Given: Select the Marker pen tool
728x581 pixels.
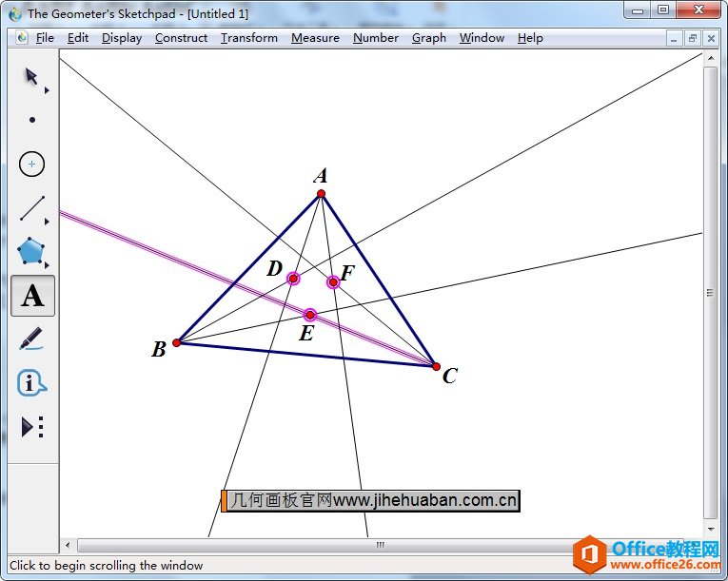Looking at the screenshot, I should (x=31, y=339).
